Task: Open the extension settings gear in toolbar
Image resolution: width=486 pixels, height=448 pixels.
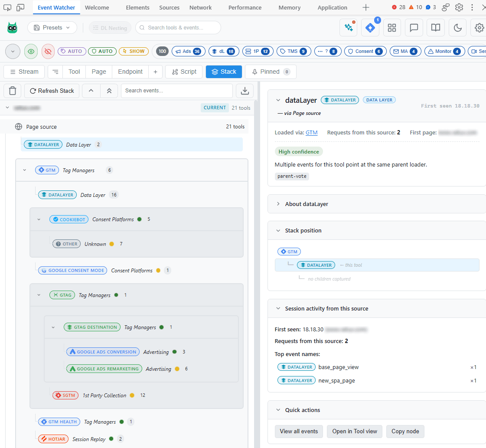Action: [x=479, y=28]
